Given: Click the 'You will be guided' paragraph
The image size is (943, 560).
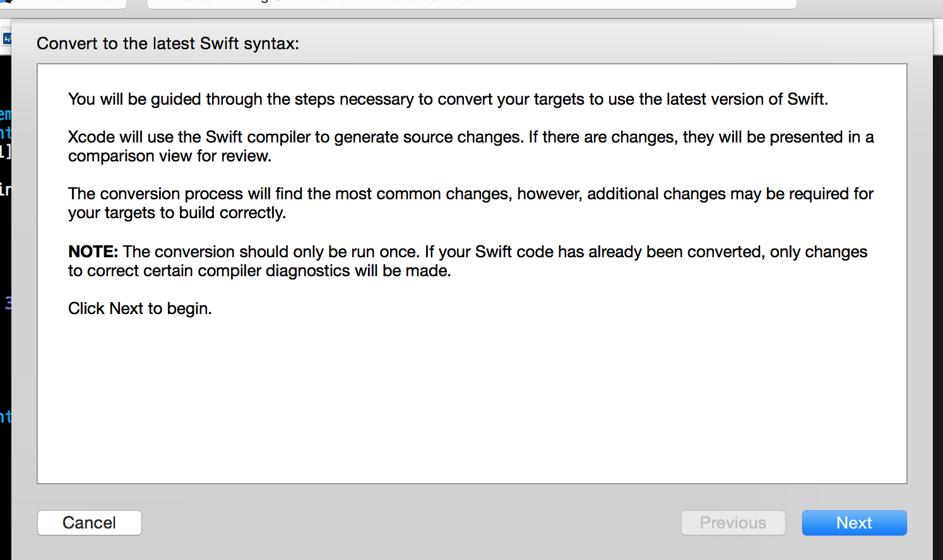Looking at the screenshot, I should point(448,99).
